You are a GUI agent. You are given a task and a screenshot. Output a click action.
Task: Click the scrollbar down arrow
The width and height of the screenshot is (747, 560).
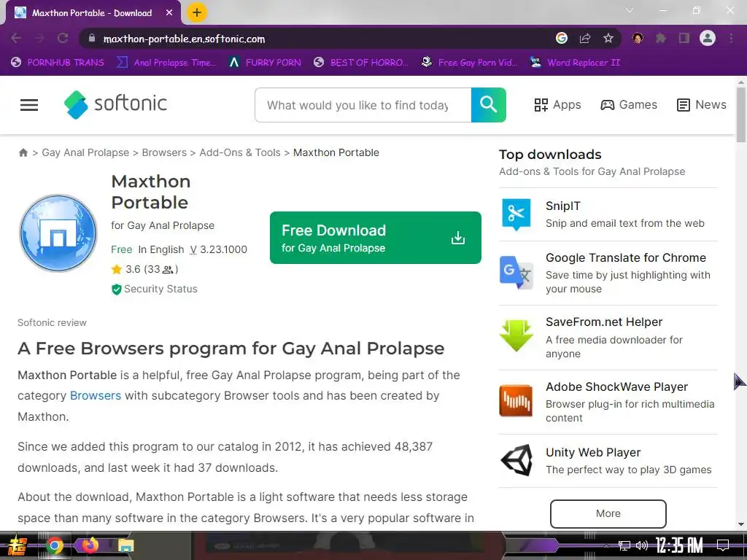click(741, 524)
